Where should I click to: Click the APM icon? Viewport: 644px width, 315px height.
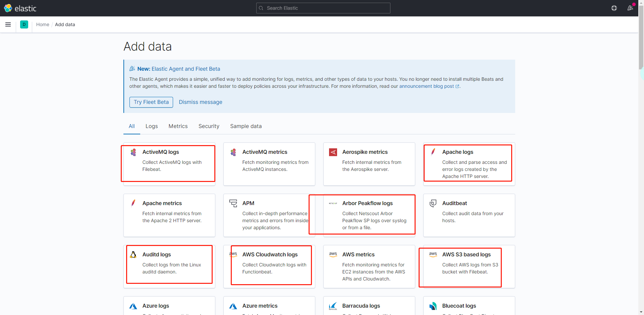coord(233,203)
